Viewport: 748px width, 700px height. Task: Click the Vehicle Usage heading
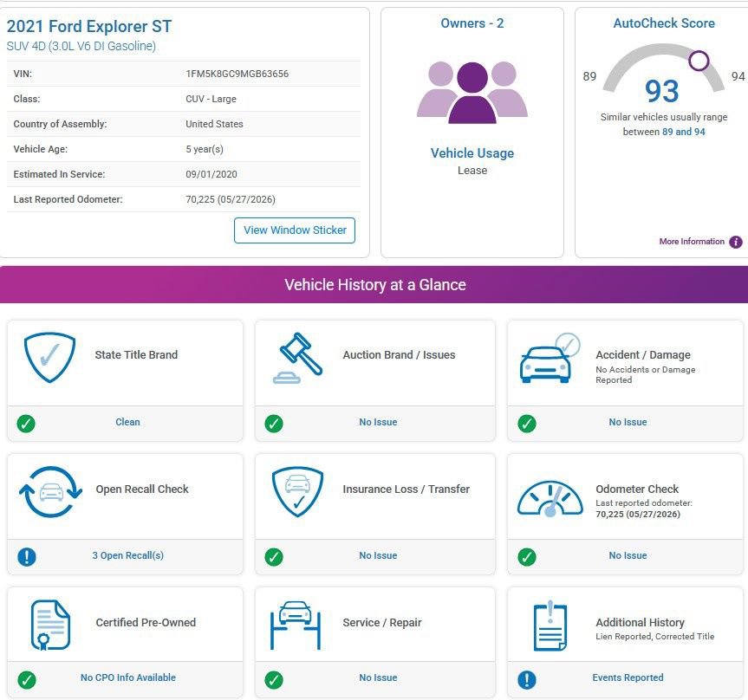(472, 153)
